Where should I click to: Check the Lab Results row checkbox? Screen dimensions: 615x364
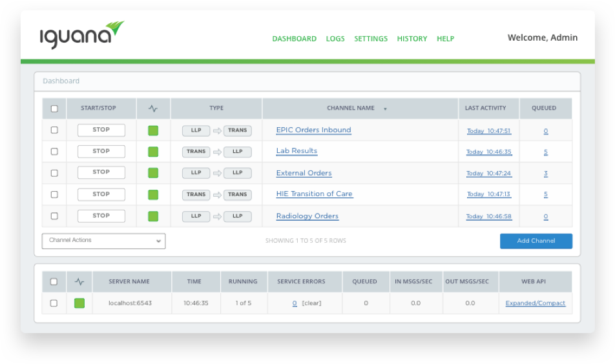coord(54,152)
